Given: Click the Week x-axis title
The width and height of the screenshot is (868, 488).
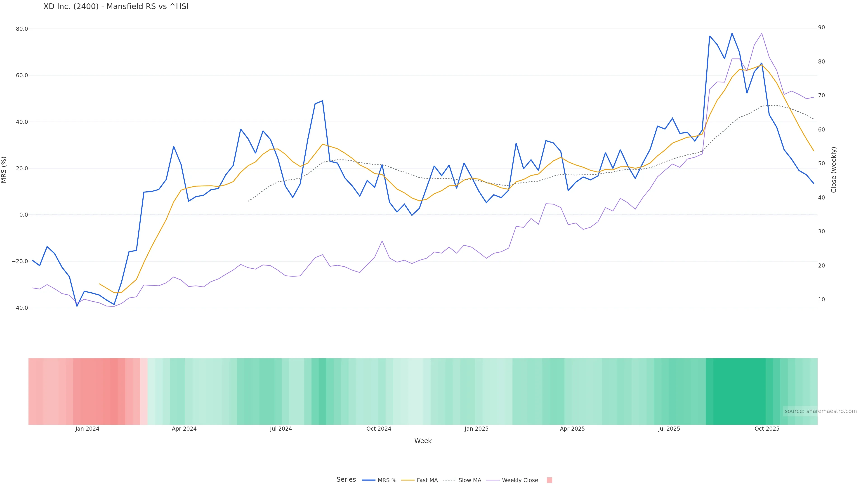Looking at the screenshot, I should point(423,441).
